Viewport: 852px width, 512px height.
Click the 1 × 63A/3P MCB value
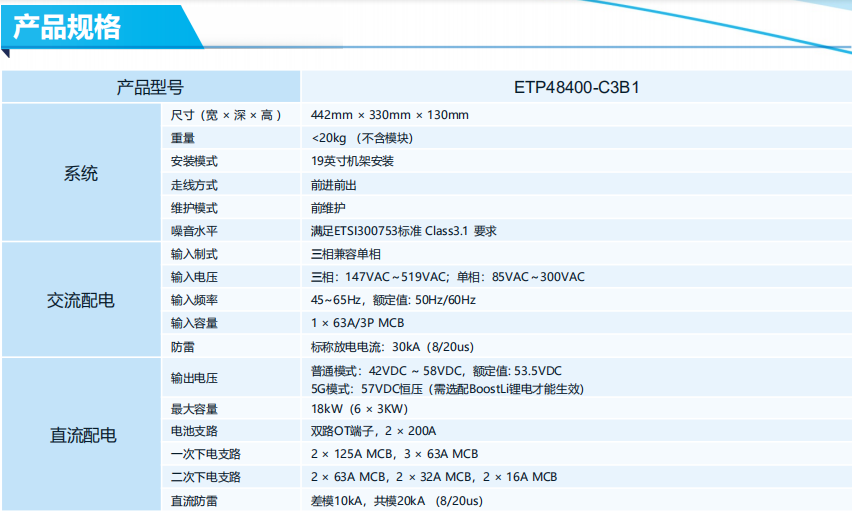click(x=358, y=323)
